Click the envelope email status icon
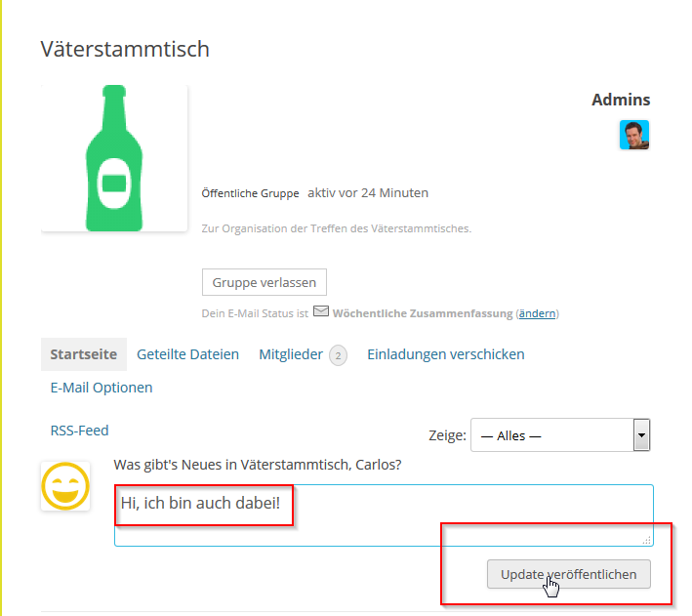The height and width of the screenshot is (616, 692). click(x=321, y=311)
